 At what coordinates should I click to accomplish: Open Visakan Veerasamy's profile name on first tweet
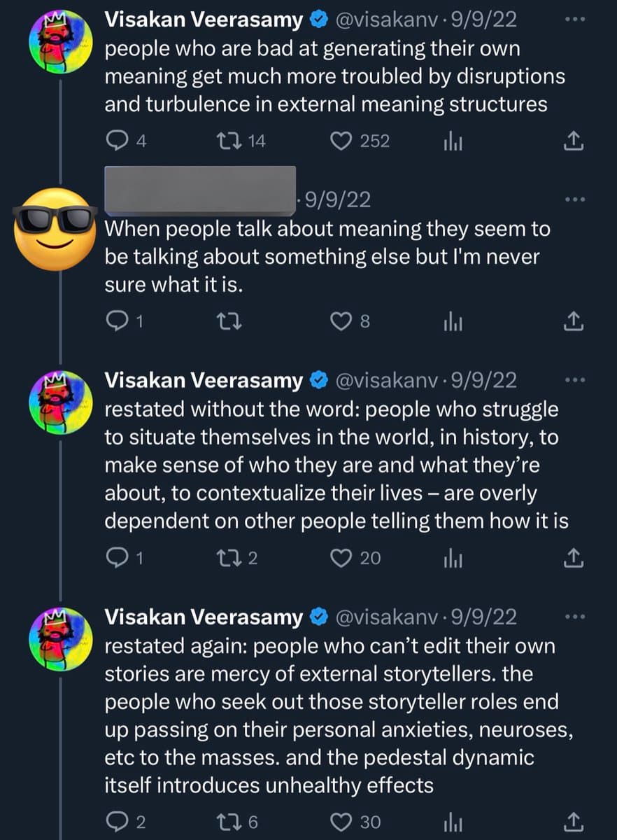pyautogui.click(x=204, y=20)
